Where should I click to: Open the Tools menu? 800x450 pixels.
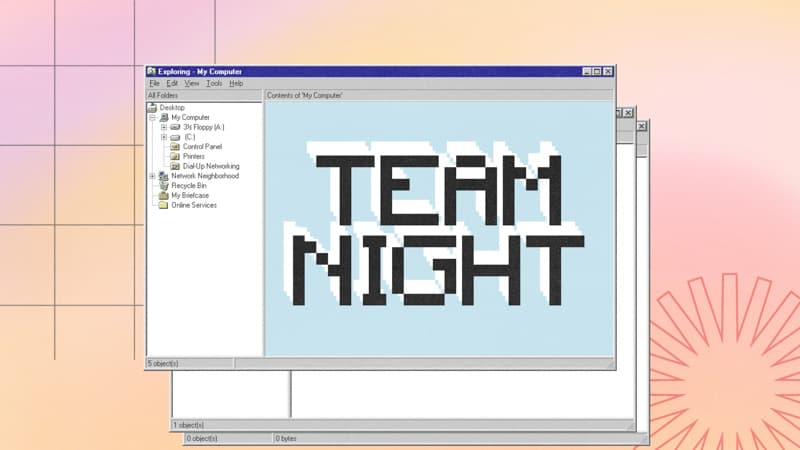214,83
